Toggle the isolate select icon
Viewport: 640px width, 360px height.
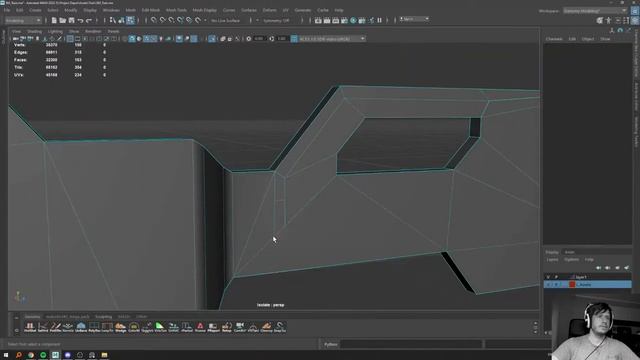[x=211, y=39]
